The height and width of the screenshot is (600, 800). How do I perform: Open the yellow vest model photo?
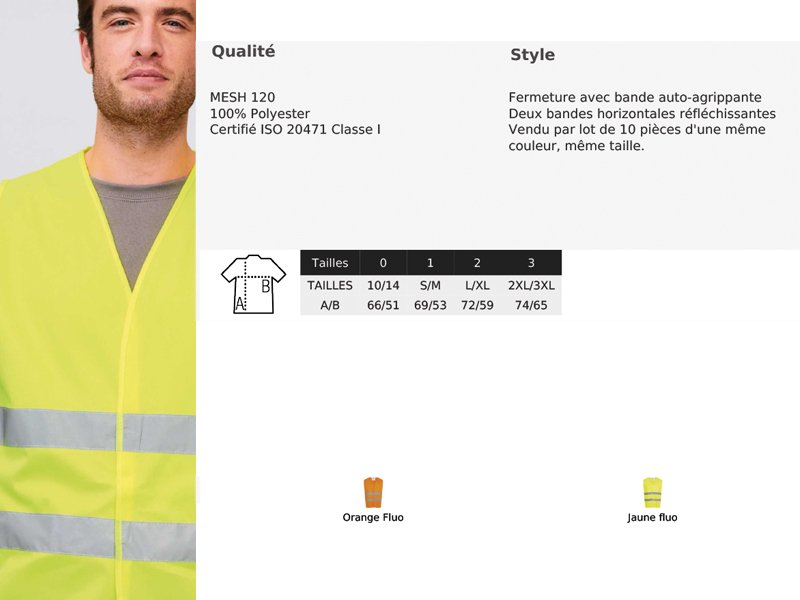point(98,300)
